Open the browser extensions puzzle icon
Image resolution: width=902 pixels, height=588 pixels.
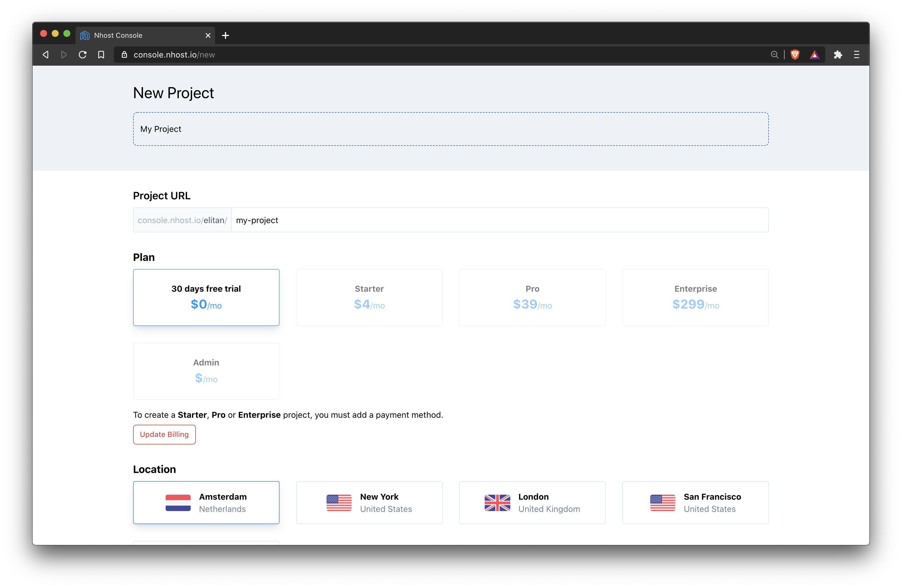coord(838,55)
